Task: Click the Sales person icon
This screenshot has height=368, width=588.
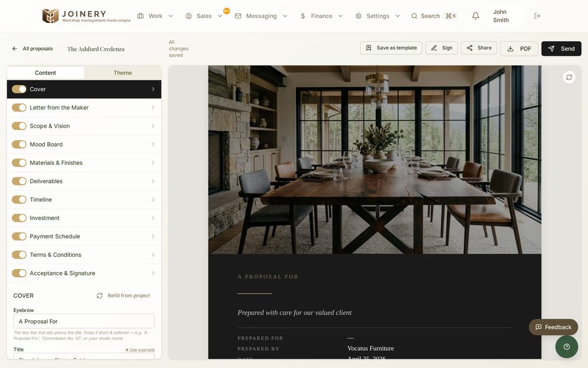Action: pyautogui.click(x=189, y=16)
